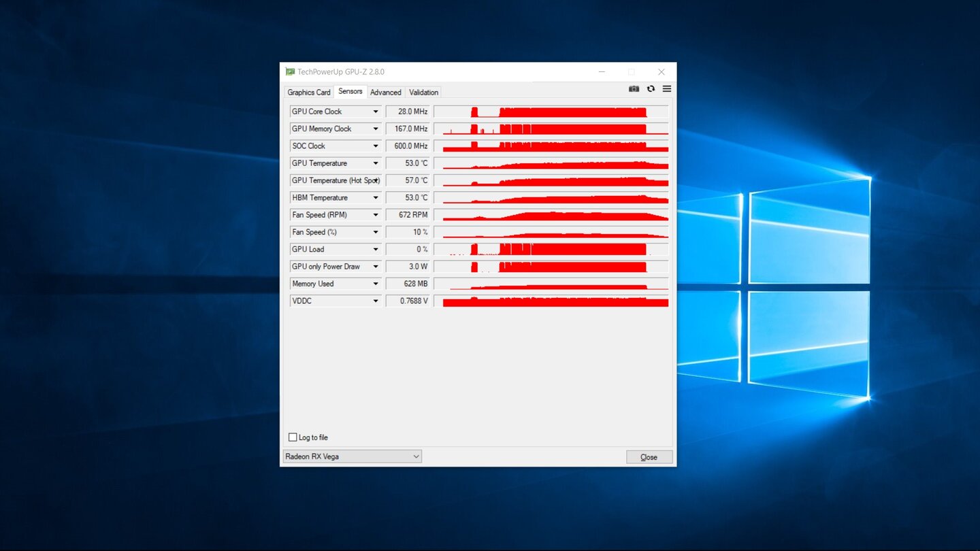980x551 pixels.
Task: Switch to the Graphics Card tab
Action: pos(309,93)
